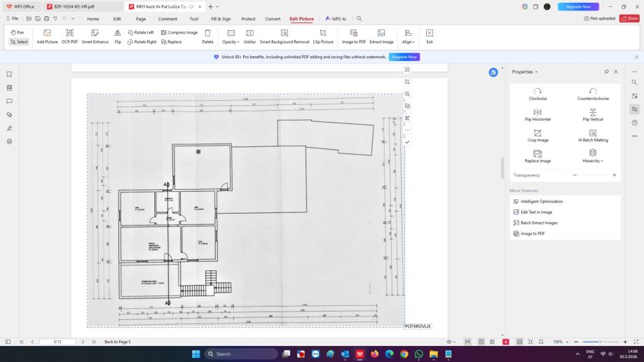The image size is (644, 362).
Task: Switch to the Fill & Sign tab
Action: (x=221, y=19)
